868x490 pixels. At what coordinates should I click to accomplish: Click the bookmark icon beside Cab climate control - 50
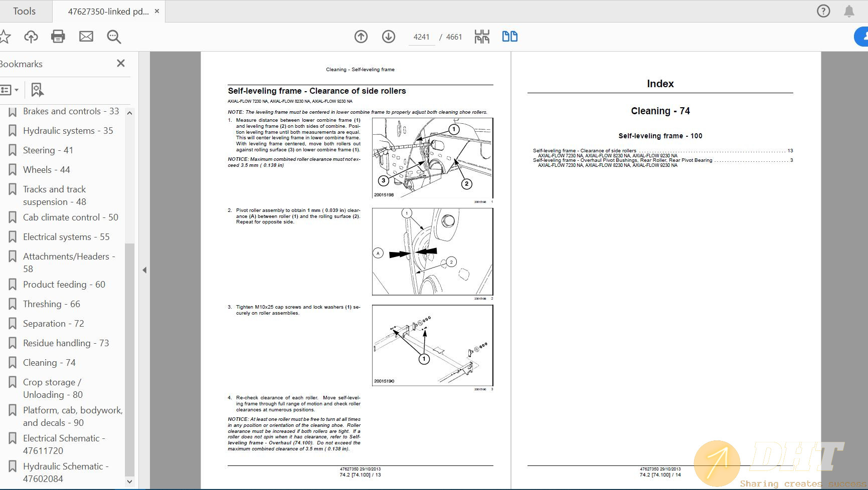(13, 217)
